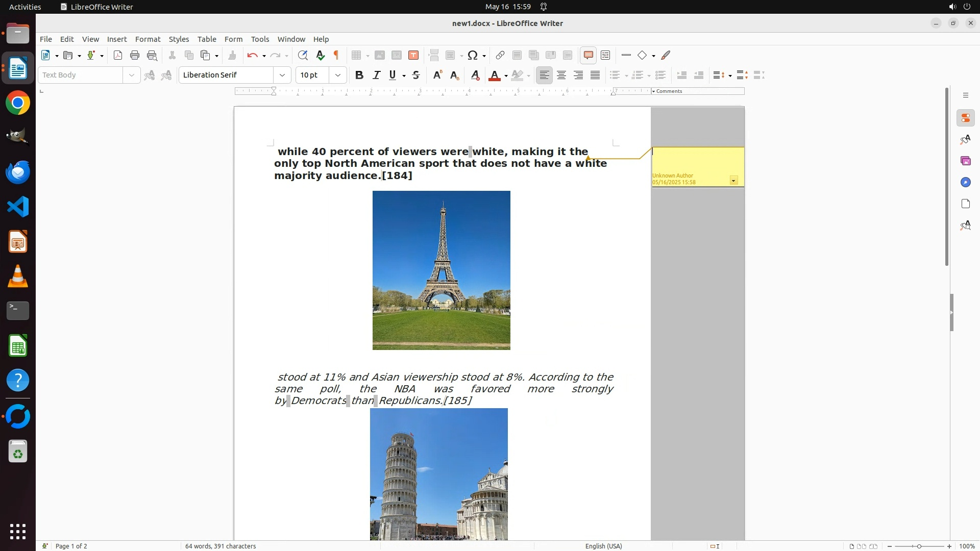This screenshot has width=980, height=551.
Task: Open the sidebar Navigator compass icon
Action: (965, 183)
